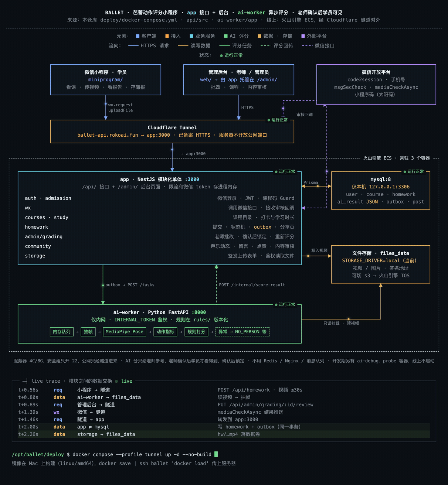Select the mysql:8 box title

[x=381, y=179]
